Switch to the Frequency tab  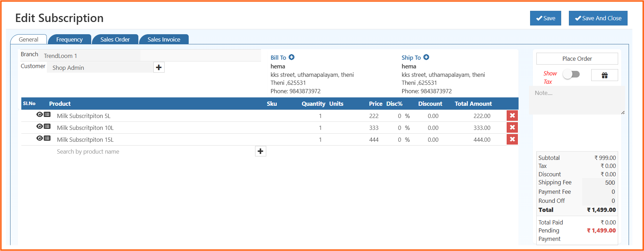tap(69, 39)
